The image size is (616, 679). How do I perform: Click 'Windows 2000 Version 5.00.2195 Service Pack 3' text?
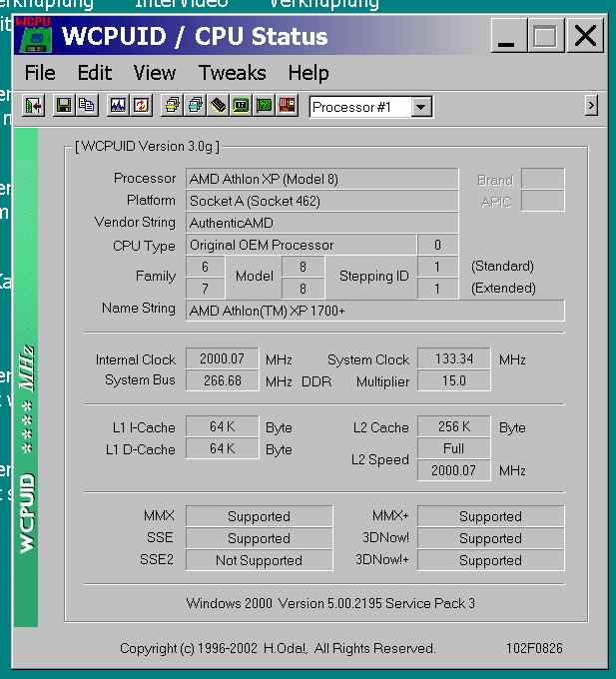pyautogui.click(x=330, y=603)
